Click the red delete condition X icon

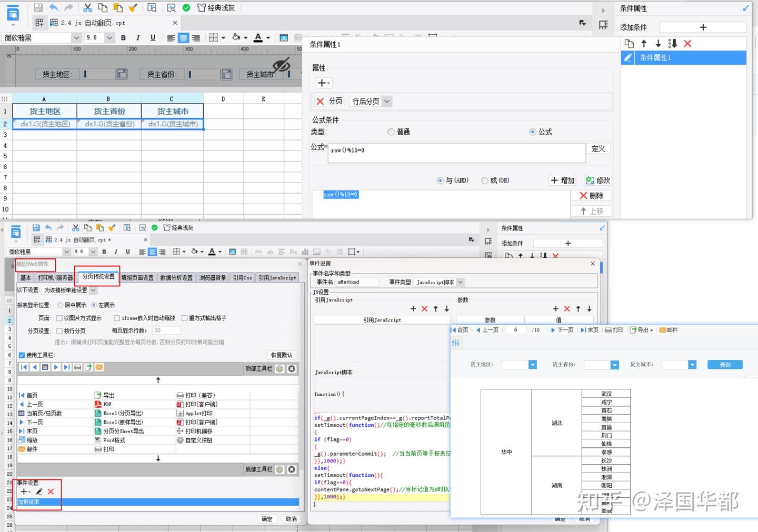click(x=687, y=44)
